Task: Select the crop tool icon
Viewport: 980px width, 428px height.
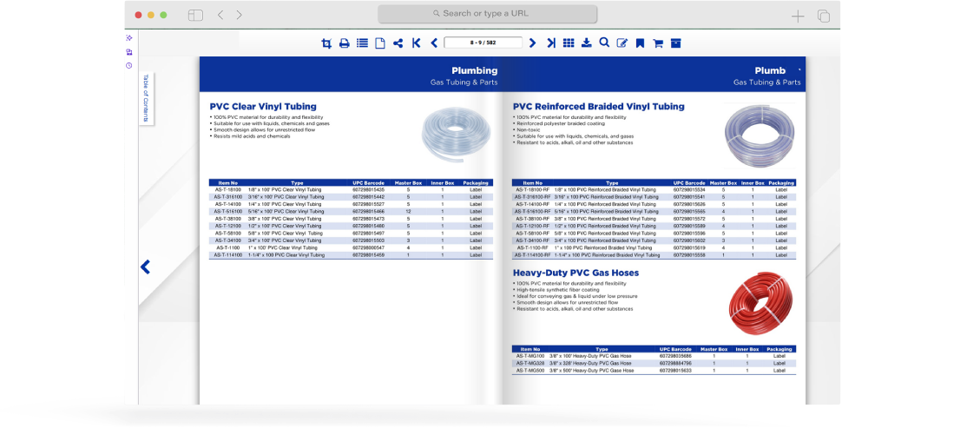Action: (x=326, y=43)
